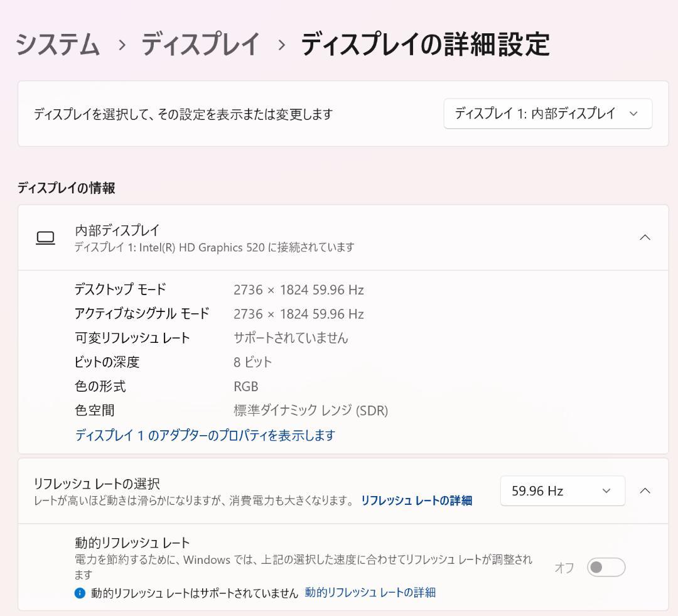The image size is (678, 616).
Task: Click the 標準ダイナミック レンジ (SDR) text
Action: pos(310,411)
